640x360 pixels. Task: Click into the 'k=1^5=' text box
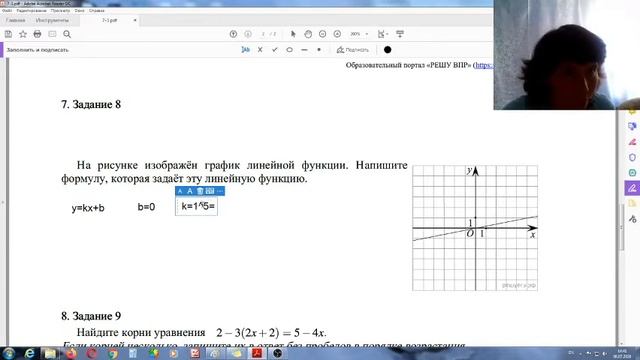(197, 206)
